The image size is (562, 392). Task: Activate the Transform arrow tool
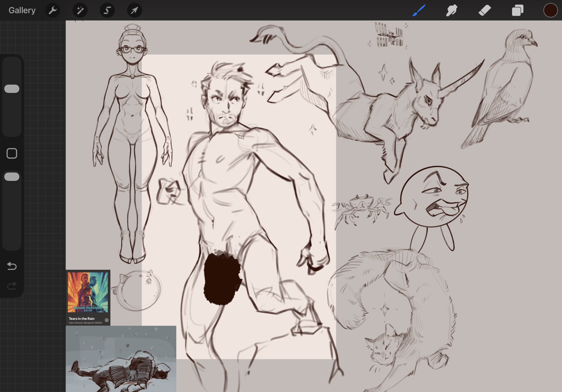click(134, 10)
